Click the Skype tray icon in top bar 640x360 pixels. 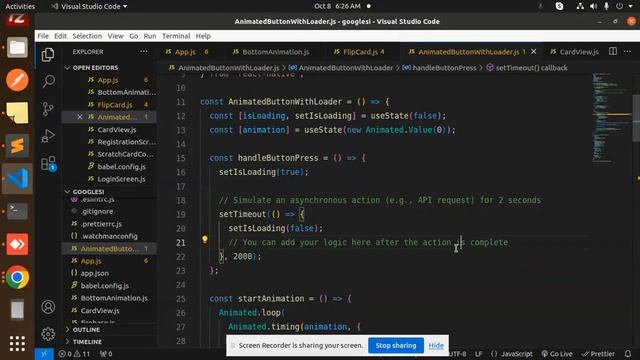point(559,6)
